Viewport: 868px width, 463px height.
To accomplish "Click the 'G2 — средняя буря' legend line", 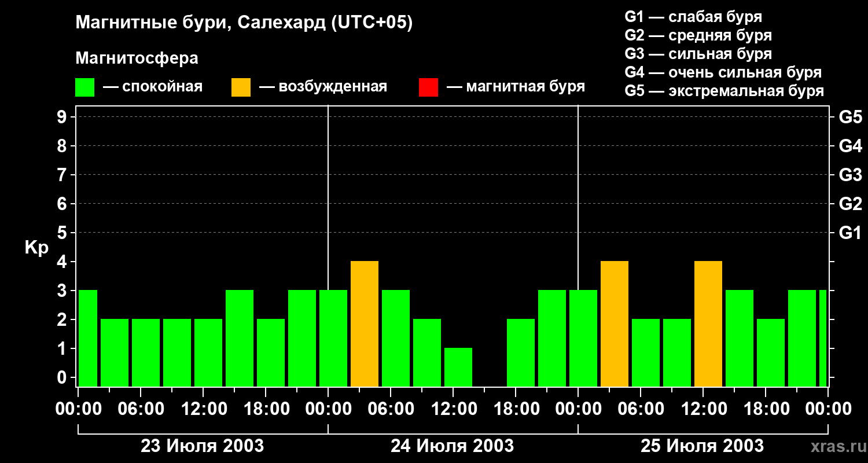I will pyautogui.click(x=698, y=35).
